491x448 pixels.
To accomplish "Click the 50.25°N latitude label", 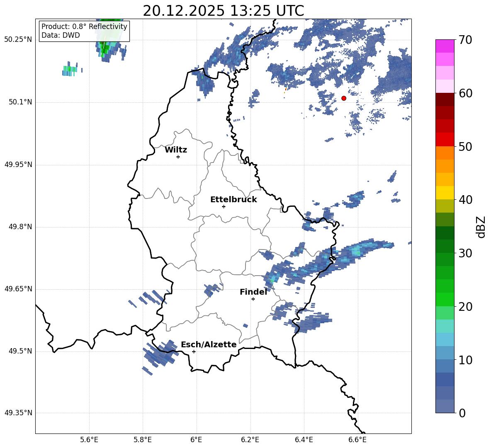I will [18, 40].
